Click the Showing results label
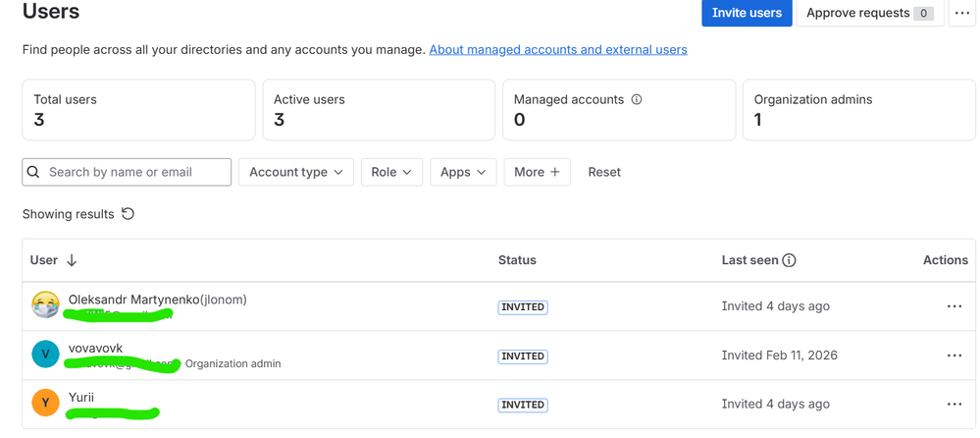Screen dimensions: 980x438 click(68, 214)
